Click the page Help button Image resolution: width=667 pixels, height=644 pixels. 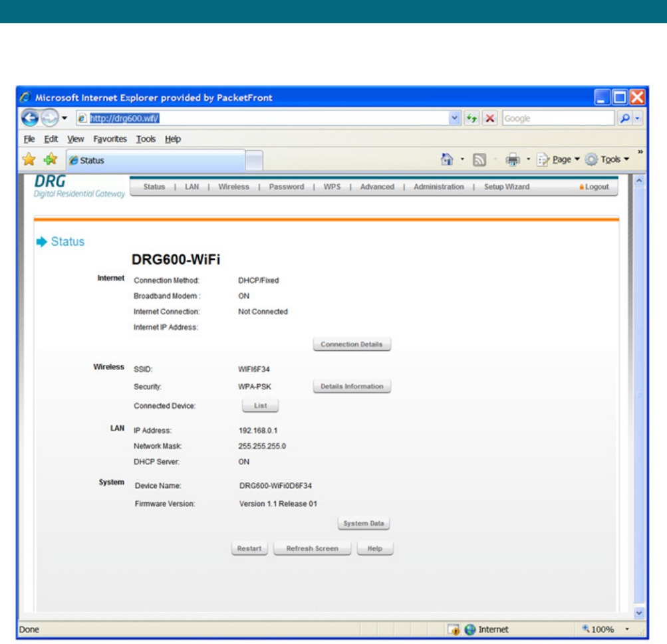point(375,548)
